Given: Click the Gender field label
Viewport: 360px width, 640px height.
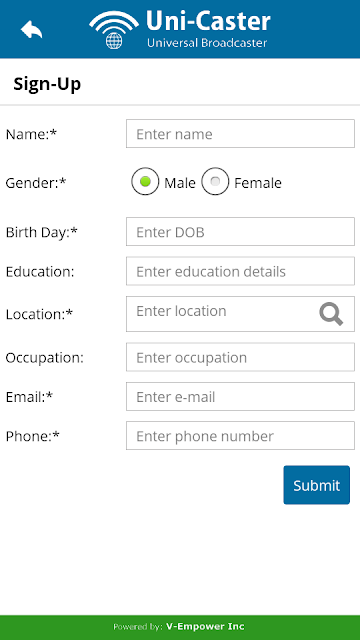Looking at the screenshot, I should click(36, 183).
